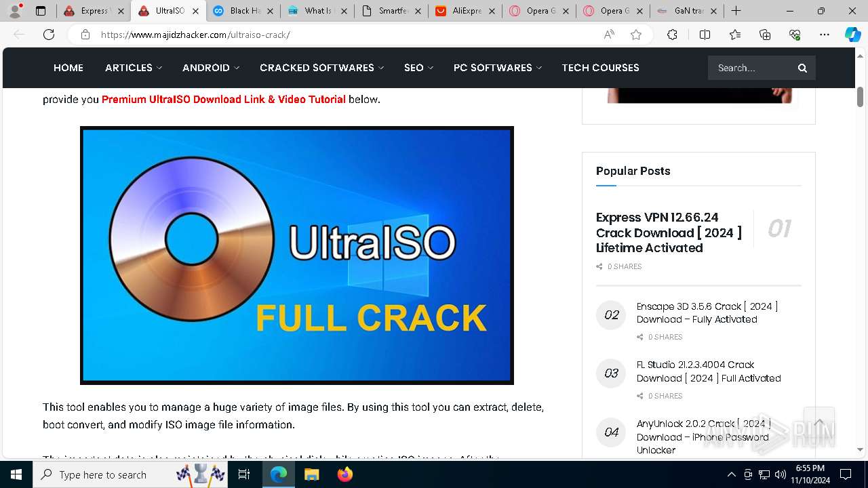This screenshot has height=488, width=868.
Task: Open Express VPN 12.66.24 Crack post
Action: (x=669, y=232)
